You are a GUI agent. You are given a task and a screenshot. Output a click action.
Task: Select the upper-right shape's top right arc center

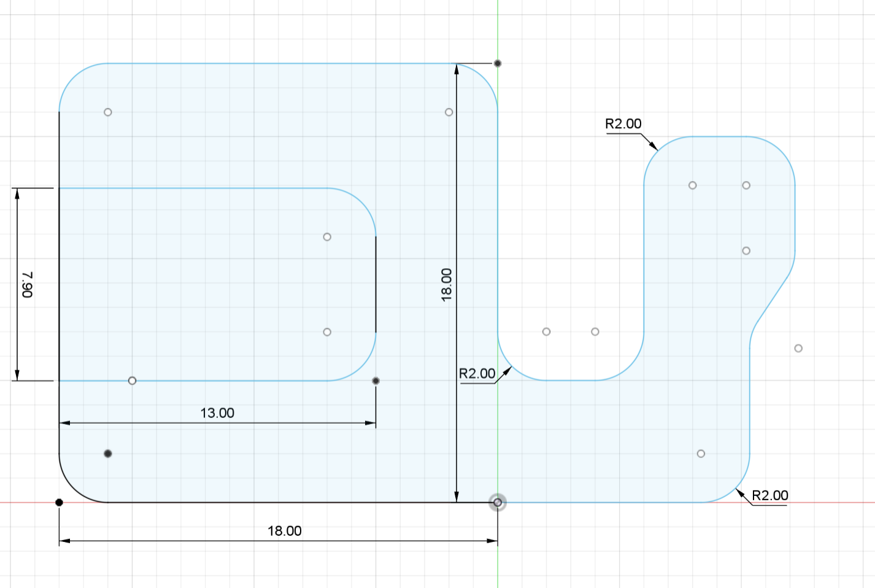(746, 185)
